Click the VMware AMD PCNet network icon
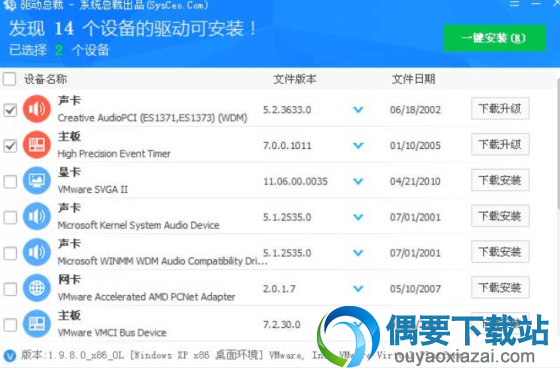 point(37,288)
